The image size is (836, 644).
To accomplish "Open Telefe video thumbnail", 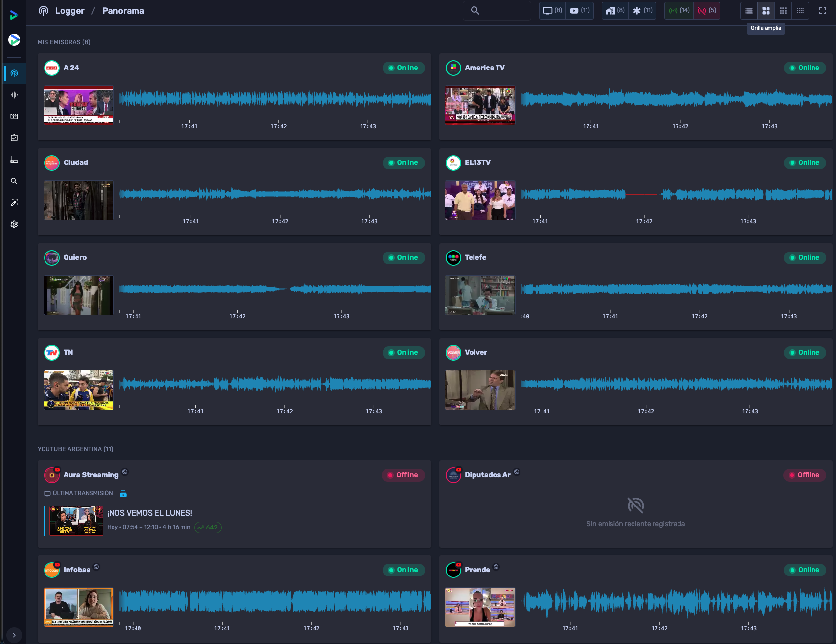I will pos(480,295).
